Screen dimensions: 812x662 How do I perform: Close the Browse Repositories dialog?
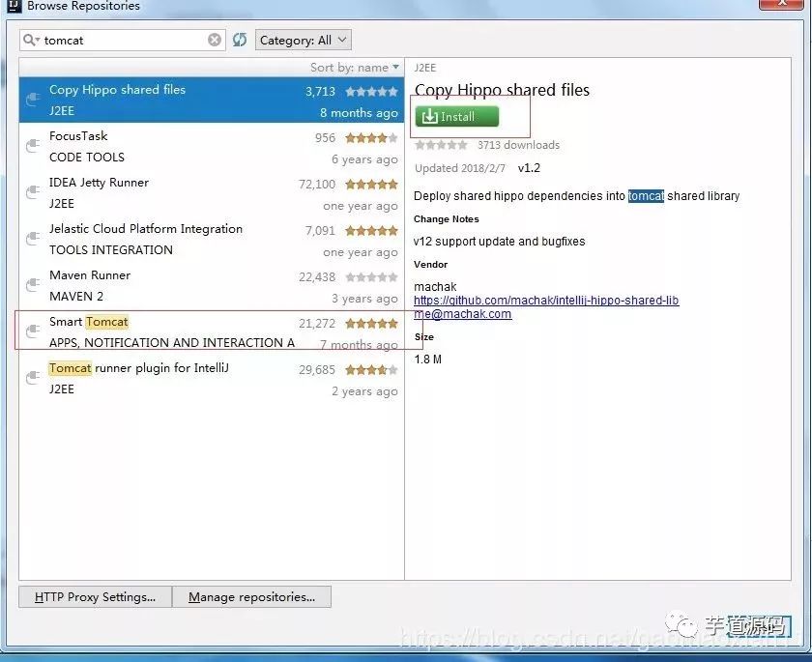(781, 4)
